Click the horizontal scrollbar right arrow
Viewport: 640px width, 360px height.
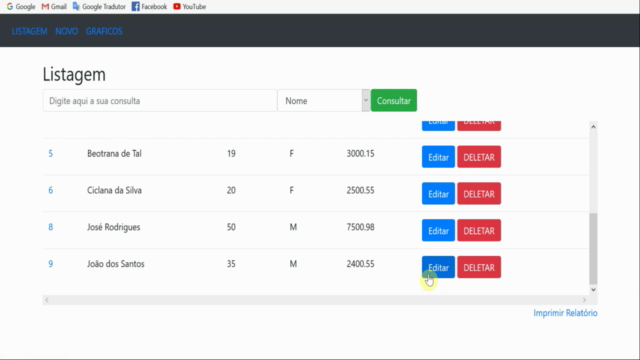tap(584, 300)
